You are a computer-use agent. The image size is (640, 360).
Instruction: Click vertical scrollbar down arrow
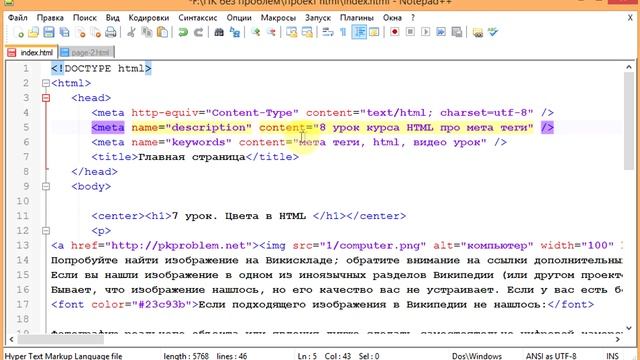(x=629, y=328)
